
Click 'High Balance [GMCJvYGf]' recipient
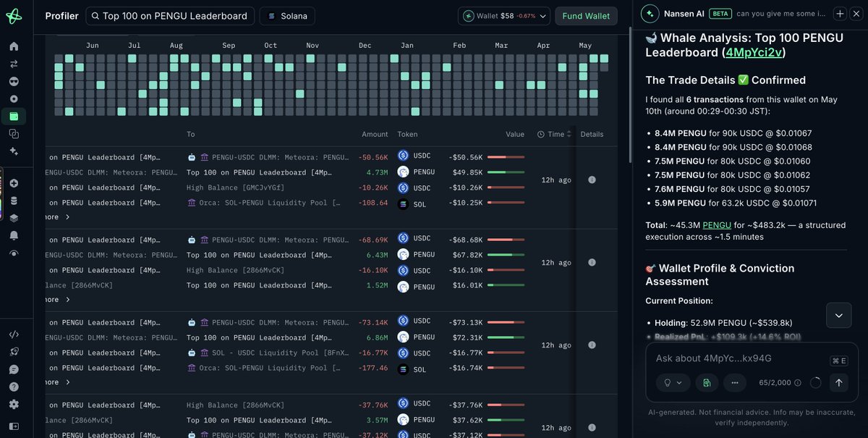(235, 188)
